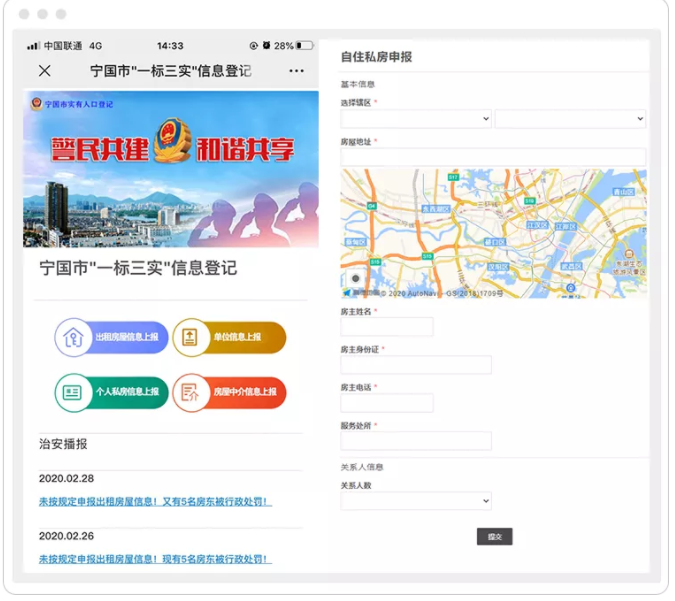
Task: Click the building icon for unit information
Action: tap(190, 337)
